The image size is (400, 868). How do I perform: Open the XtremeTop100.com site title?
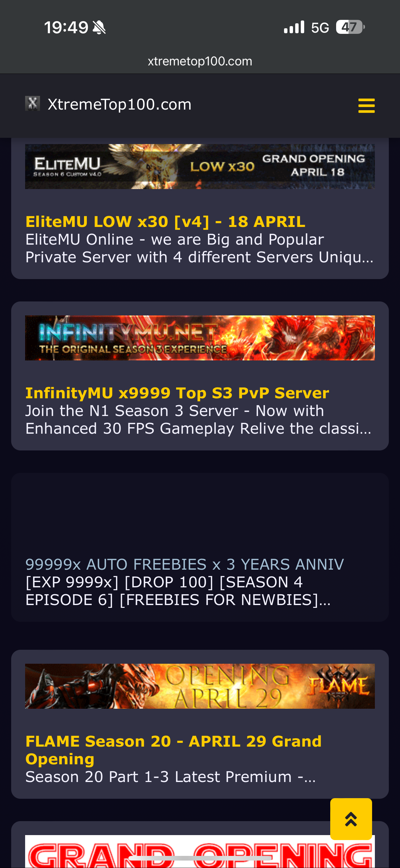(x=119, y=104)
